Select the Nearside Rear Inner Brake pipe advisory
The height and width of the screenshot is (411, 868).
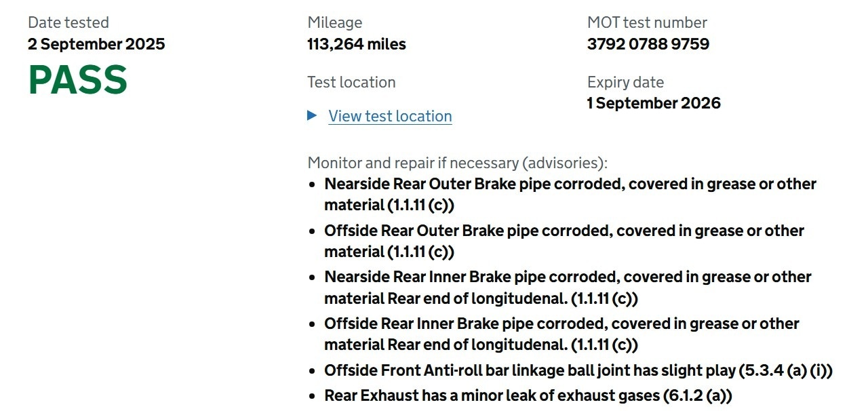coord(568,288)
